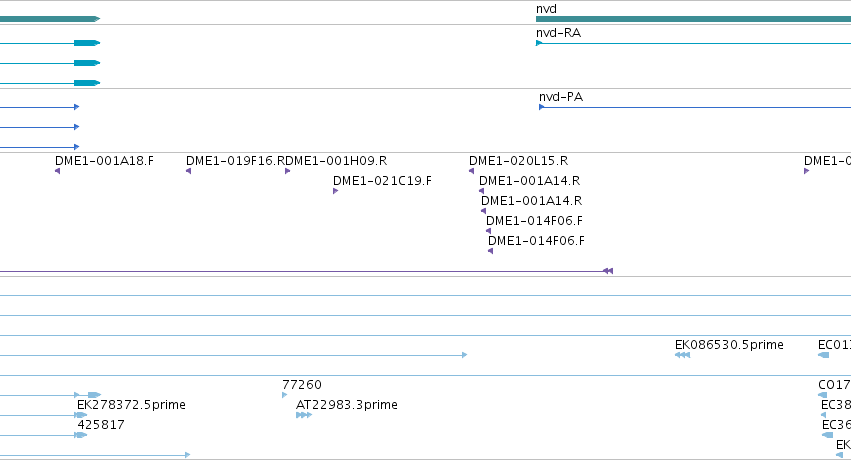Screen dimensions: 851x460
Task: Click the arrow glyph under DME1-020L15.R
Action: (471, 171)
